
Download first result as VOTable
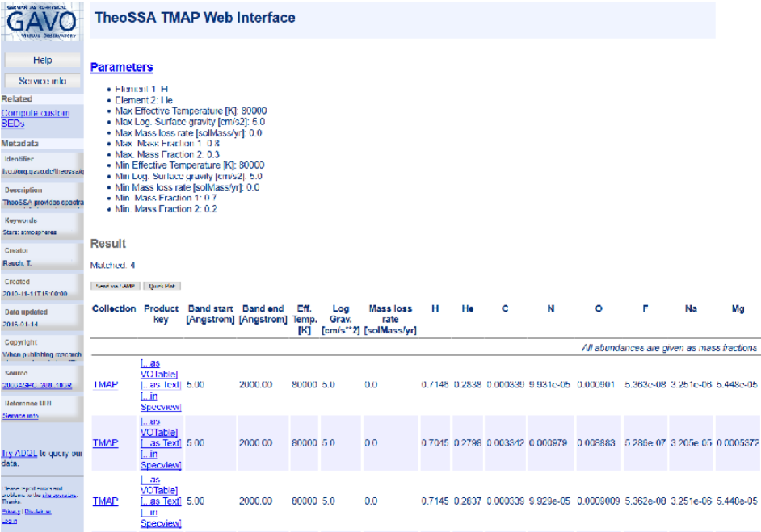click(x=160, y=368)
